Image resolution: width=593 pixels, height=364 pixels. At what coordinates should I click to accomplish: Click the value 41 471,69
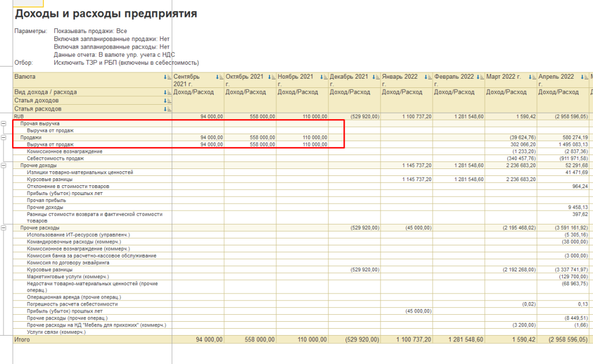pyautogui.click(x=577, y=172)
